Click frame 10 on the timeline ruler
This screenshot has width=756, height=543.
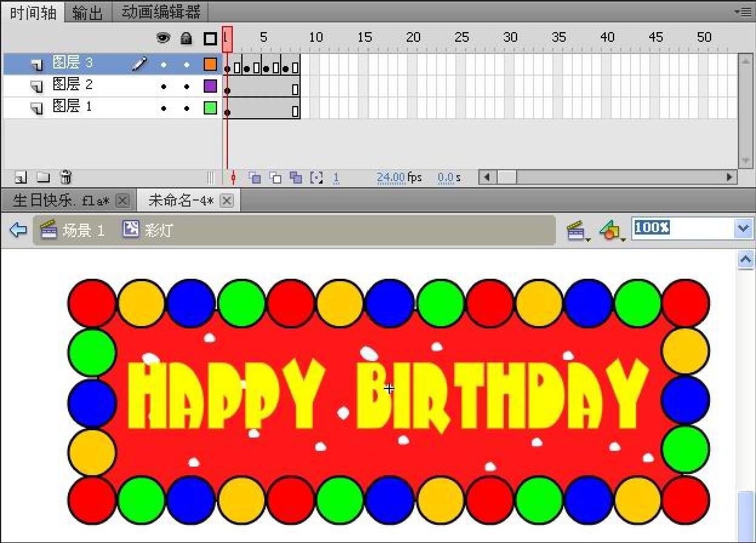pyautogui.click(x=315, y=38)
